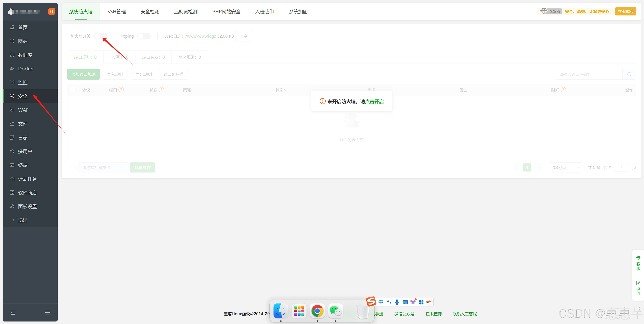Toggle the 防火墙开关 firewall switch
This screenshot has height=324, width=644.
[x=100, y=36]
